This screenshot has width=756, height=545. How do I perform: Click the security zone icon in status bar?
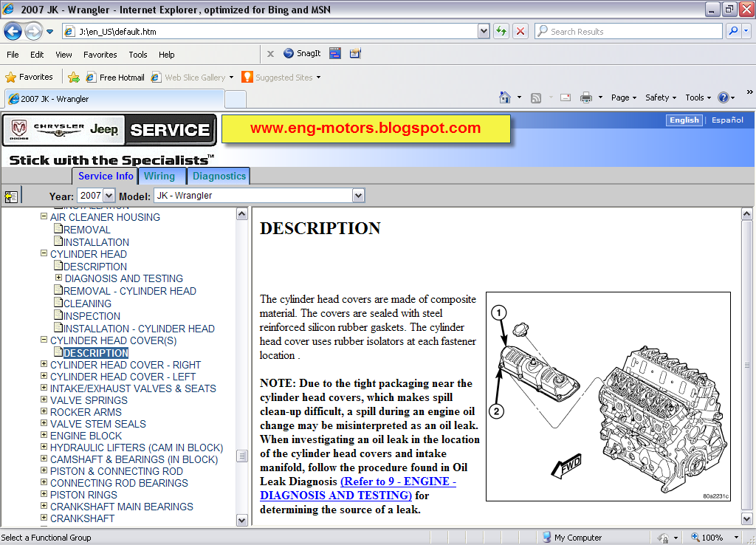(664, 538)
